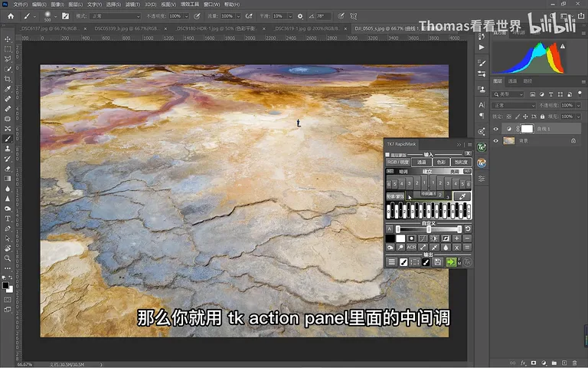Open the brush blend mode dropdown
The image size is (588, 368).
(x=116, y=16)
